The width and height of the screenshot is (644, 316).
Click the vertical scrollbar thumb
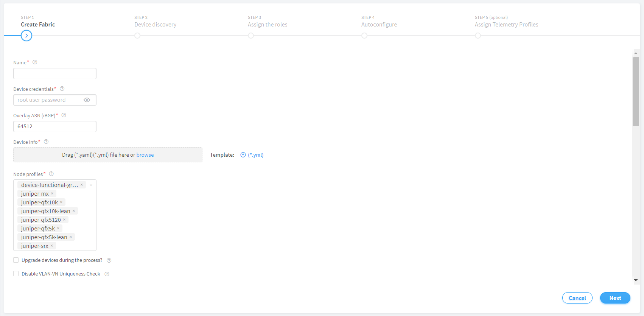[636, 91]
